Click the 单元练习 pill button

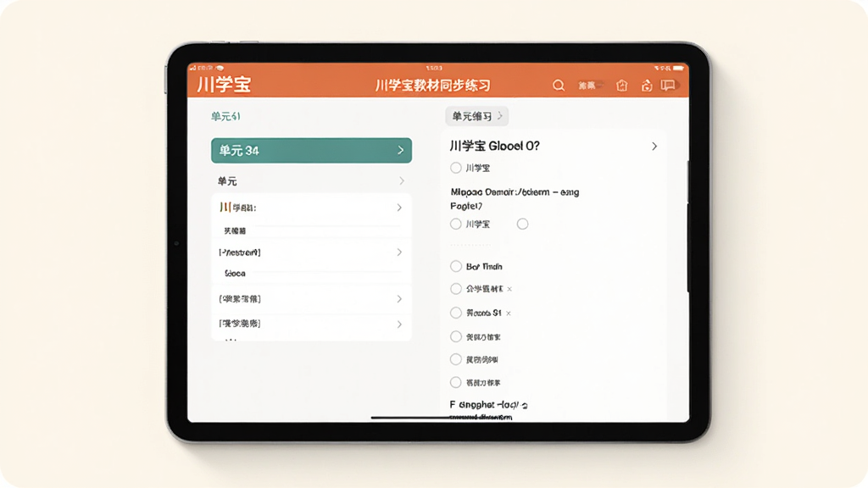coord(476,116)
